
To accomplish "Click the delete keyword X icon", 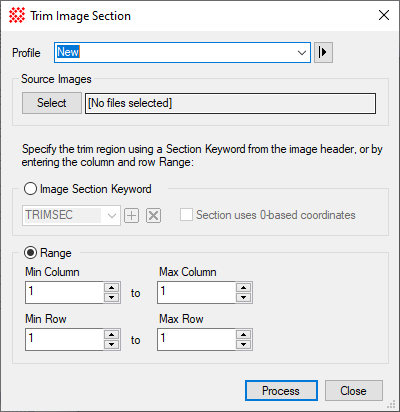I will point(153,216).
